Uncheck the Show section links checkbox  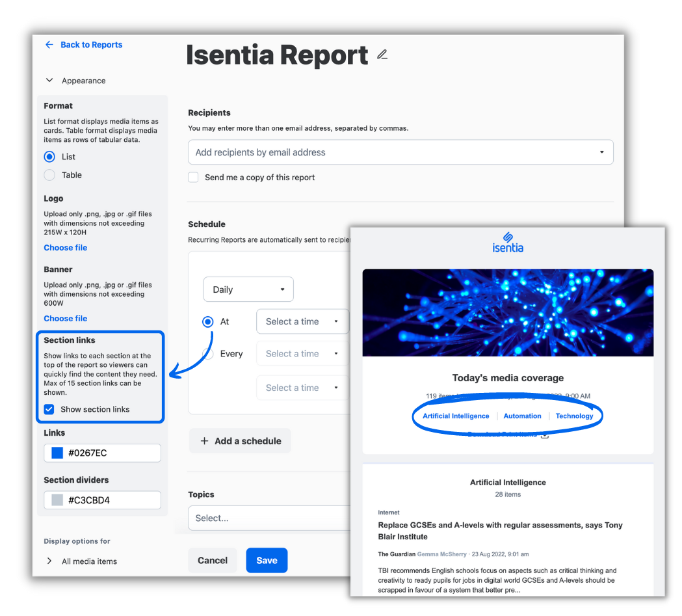tap(49, 409)
